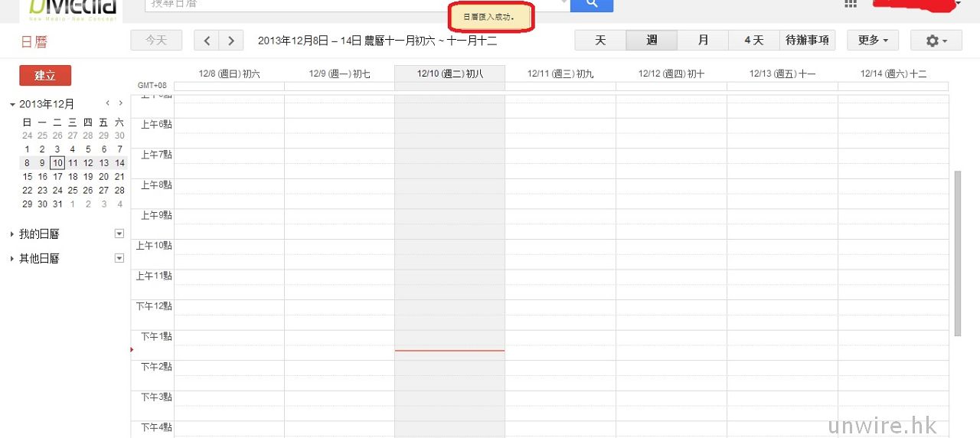
Task: Open the settings gear menu
Action: [x=936, y=41]
